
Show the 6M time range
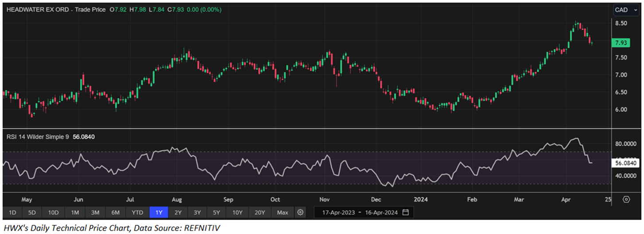click(x=116, y=212)
